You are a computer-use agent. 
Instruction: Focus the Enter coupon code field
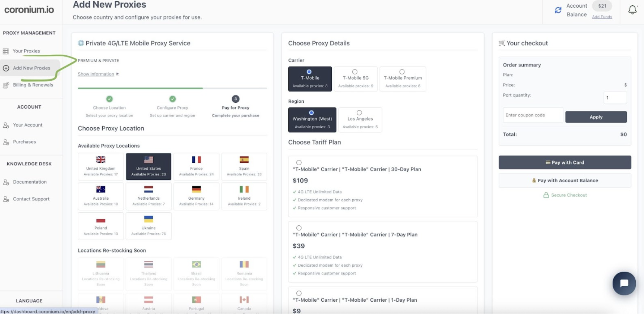coord(533,115)
